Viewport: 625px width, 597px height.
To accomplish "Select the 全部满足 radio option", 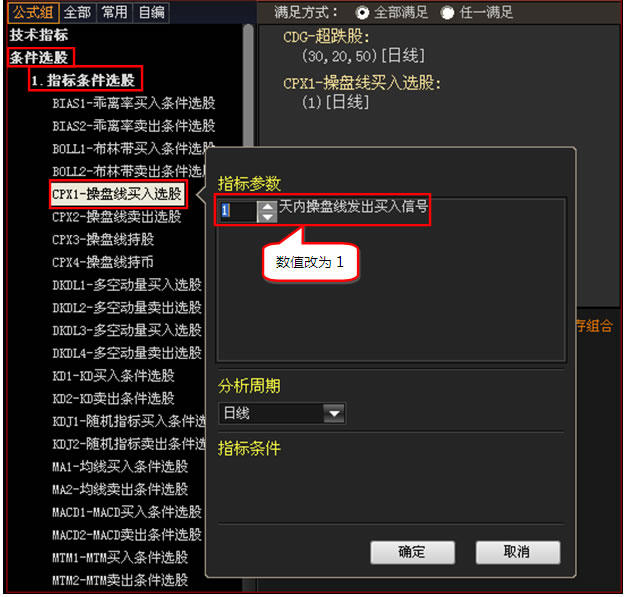I will pyautogui.click(x=362, y=13).
